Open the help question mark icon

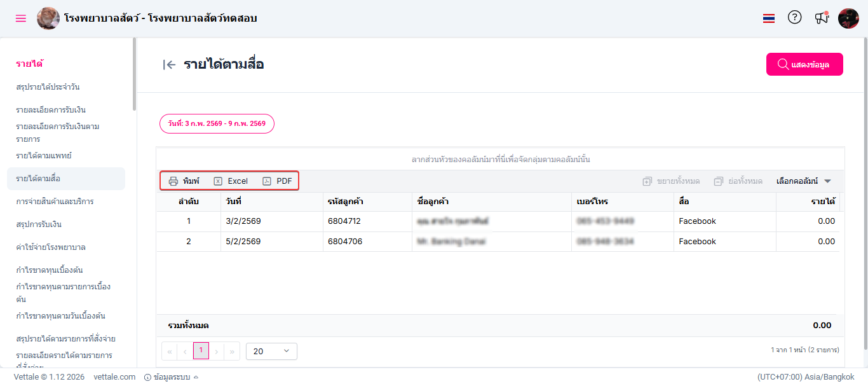tap(794, 18)
